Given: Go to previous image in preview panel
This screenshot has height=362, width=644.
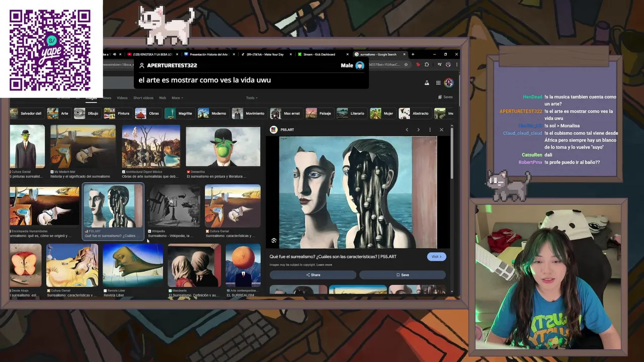Looking at the screenshot, I should pyautogui.click(x=407, y=130).
